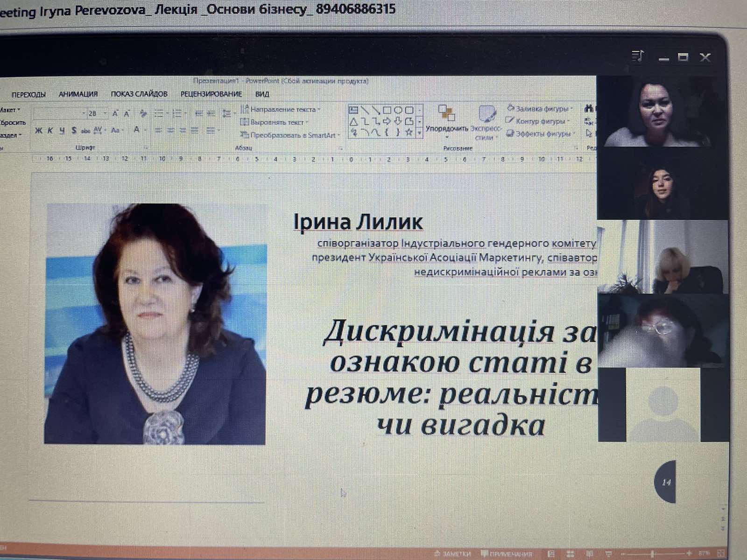Select the text box shape

coord(353,110)
